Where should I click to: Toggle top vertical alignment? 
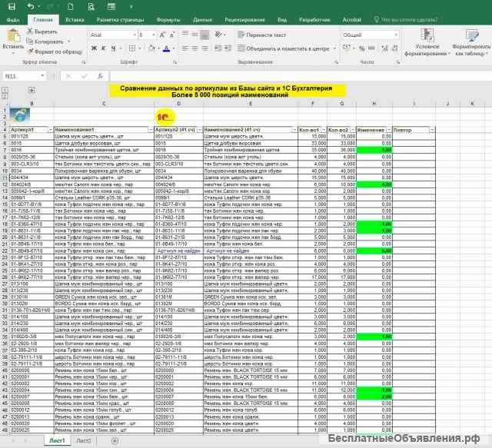[185, 35]
